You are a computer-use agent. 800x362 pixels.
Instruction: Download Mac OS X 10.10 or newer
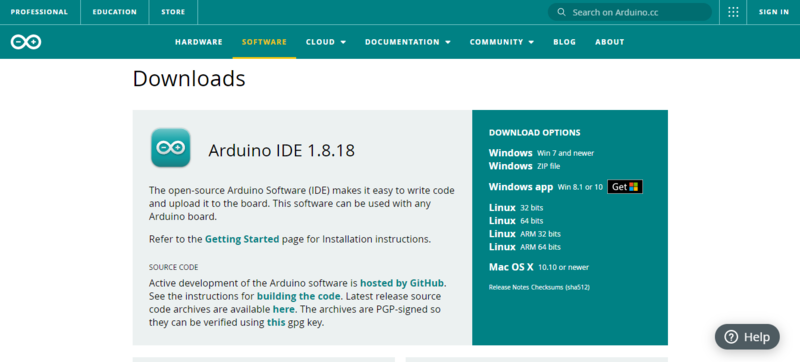[x=539, y=267]
